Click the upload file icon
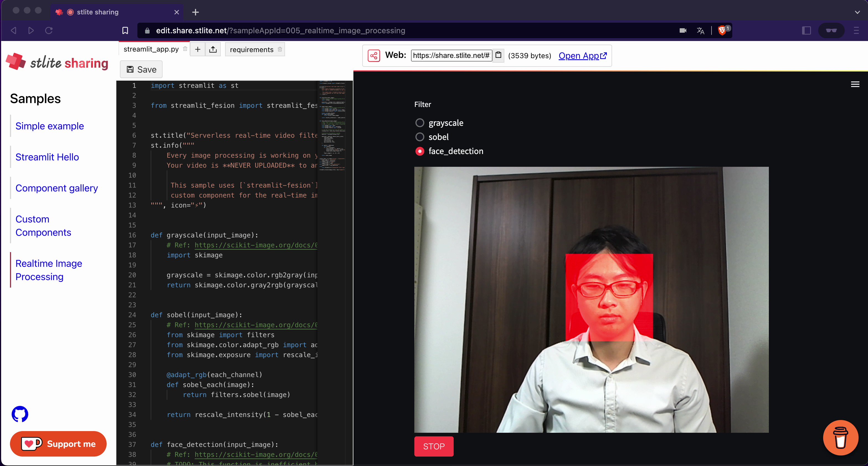This screenshot has height=466, width=868. (x=213, y=49)
